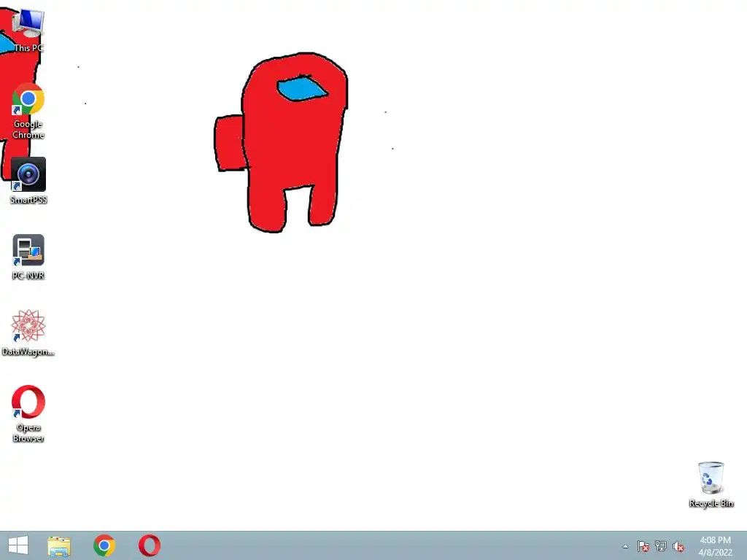747x560 pixels.
Task: Select the DataWagon desktop shortcut
Action: tap(28, 332)
